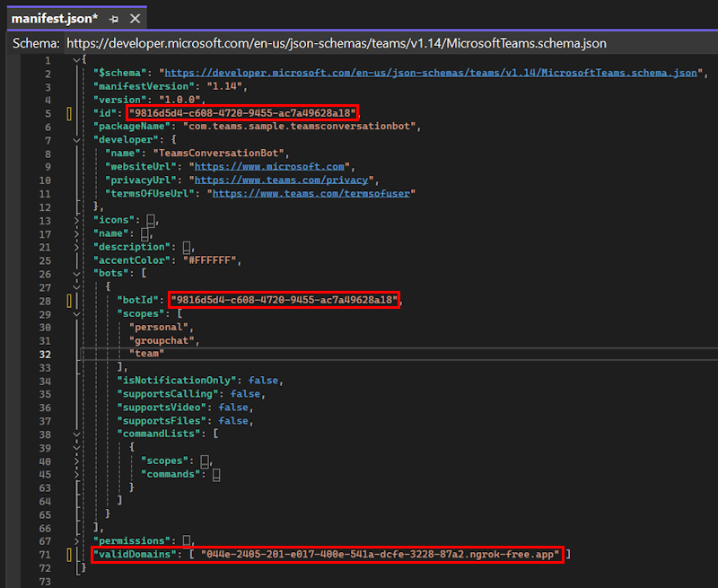Expand the "permissions" node on line 67
This screenshot has width=718, height=588.
tap(76, 541)
